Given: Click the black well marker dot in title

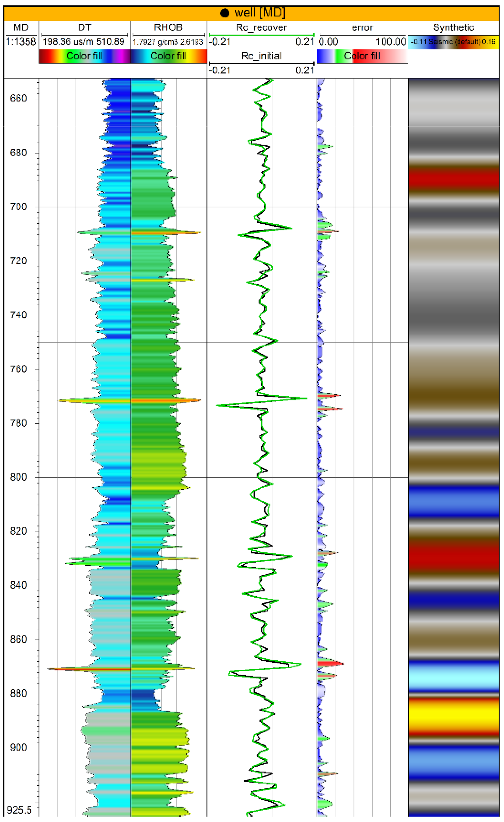Looking at the screenshot, I should click(225, 13).
